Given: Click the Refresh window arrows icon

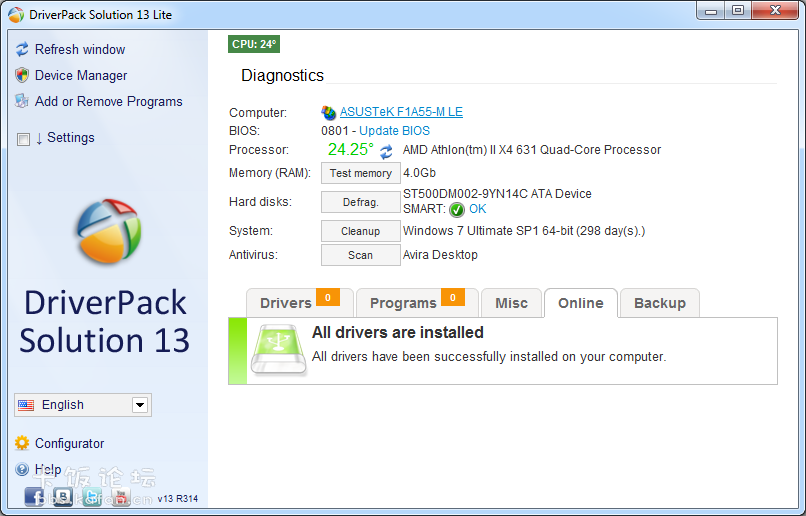Looking at the screenshot, I should click(22, 49).
